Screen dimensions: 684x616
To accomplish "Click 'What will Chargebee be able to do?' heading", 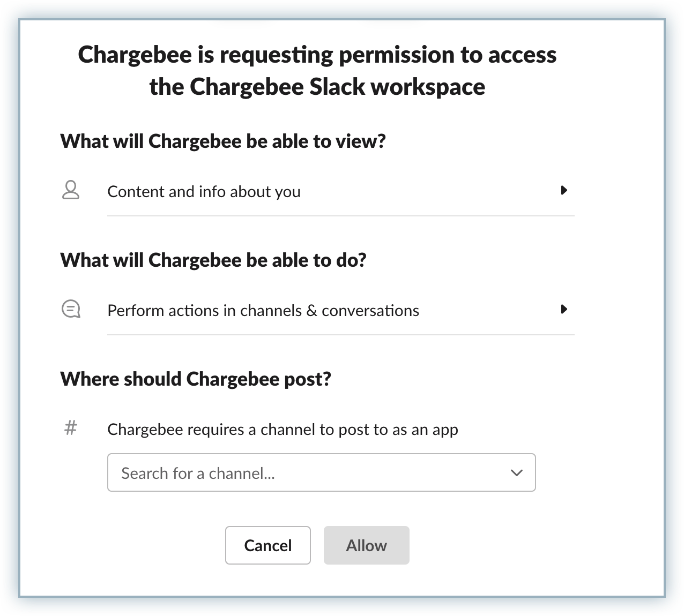I will pos(213,260).
